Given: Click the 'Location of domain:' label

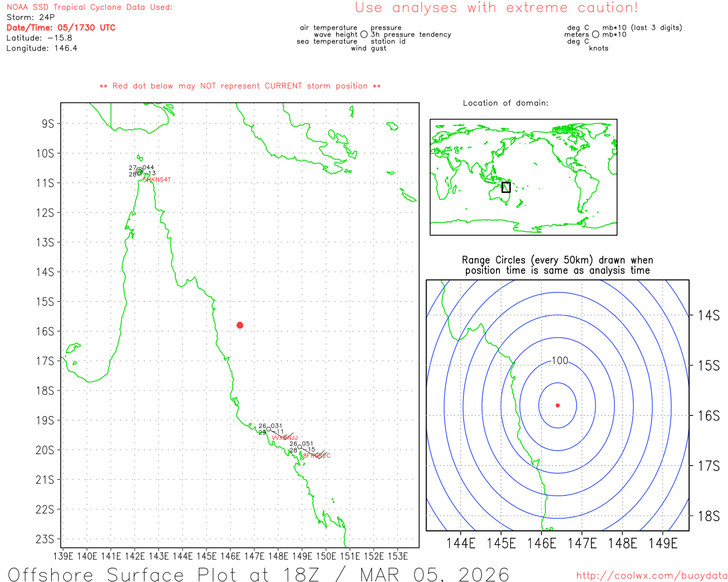Looking at the screenshot, I should point(506,103).
